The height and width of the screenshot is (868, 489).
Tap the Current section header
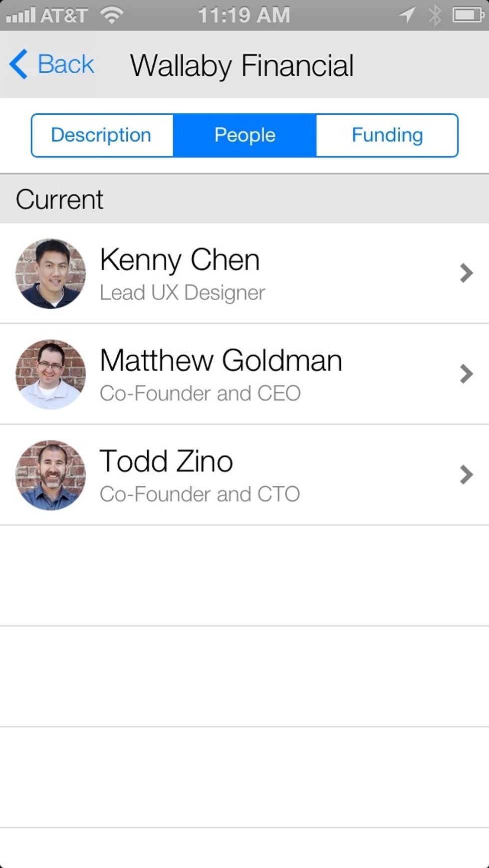(60, 199)
